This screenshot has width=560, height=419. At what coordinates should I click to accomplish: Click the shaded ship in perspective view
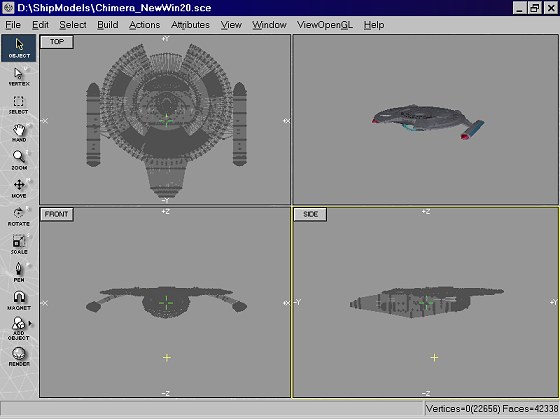click(x=428, y=121)
